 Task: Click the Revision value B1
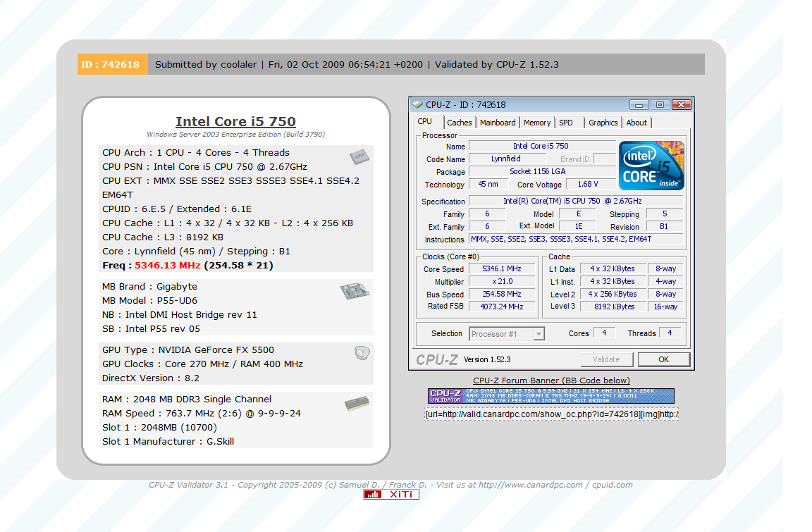click(x=664, y=227)
